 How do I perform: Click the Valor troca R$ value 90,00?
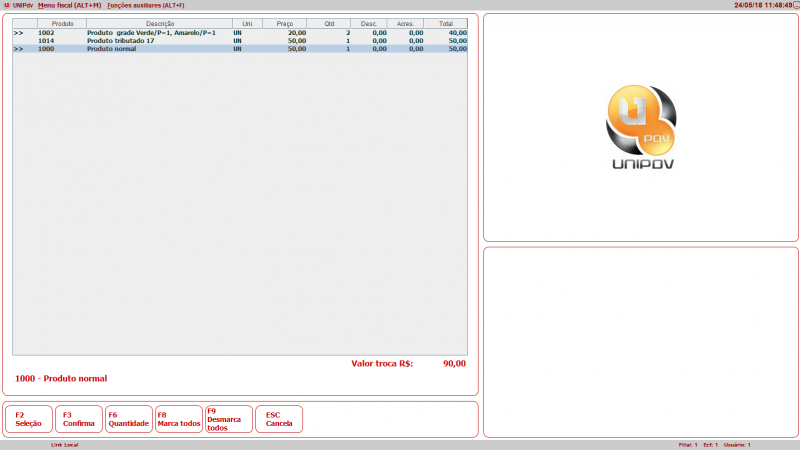pyautogui.click(x=454, y=364)
